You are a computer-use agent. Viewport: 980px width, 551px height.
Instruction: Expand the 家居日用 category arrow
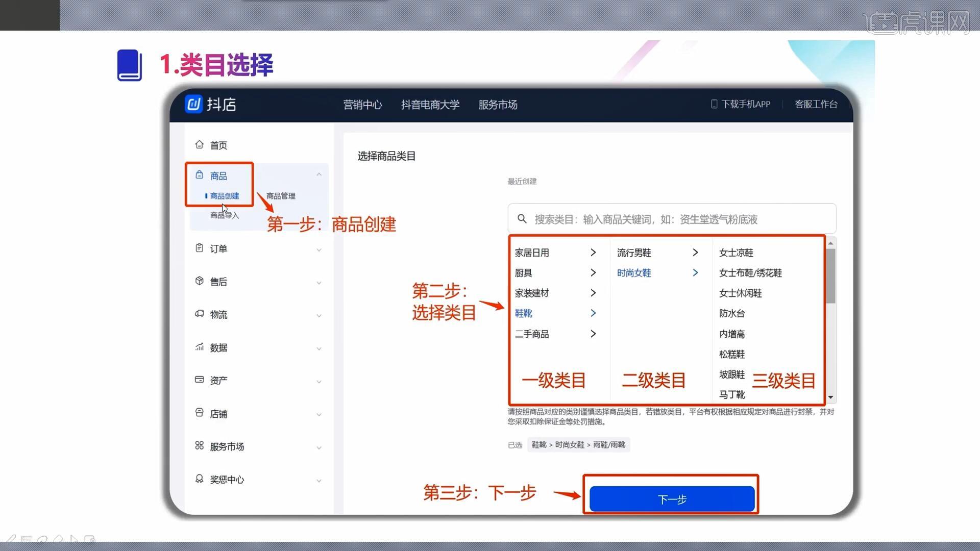coord(593,253)
